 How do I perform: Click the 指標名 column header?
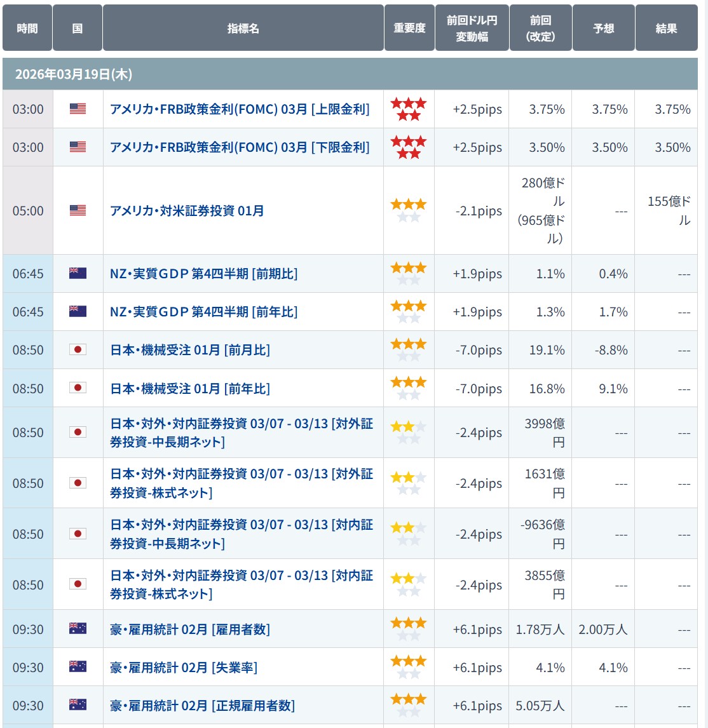(x=243, y=29)
